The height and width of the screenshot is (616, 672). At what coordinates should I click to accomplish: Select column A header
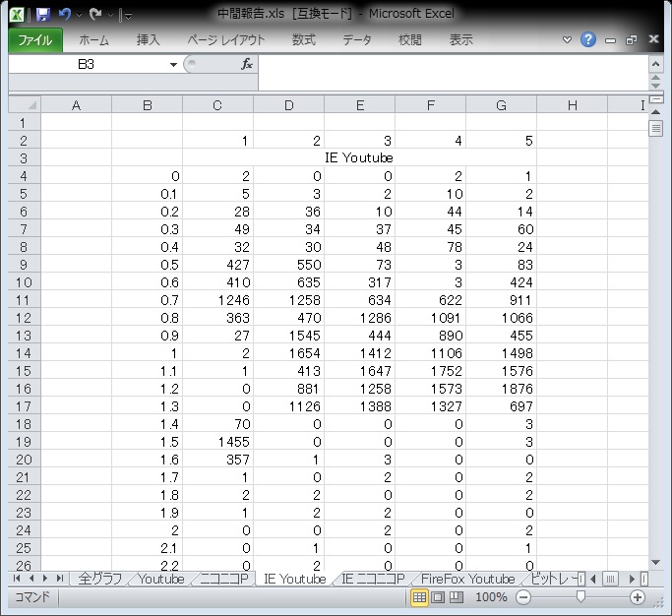[77, 105]
